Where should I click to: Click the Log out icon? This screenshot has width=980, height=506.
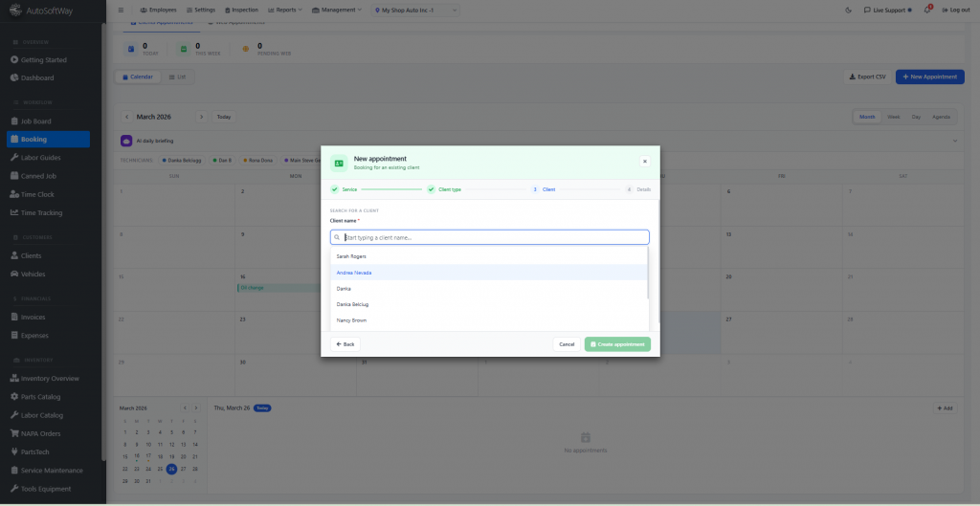click(945, 10)
